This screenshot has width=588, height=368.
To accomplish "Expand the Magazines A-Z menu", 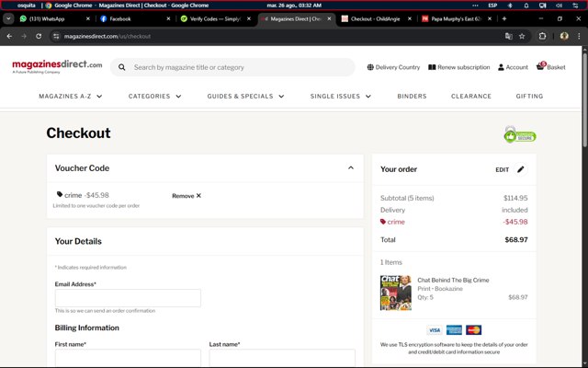I will coord(71,96).
